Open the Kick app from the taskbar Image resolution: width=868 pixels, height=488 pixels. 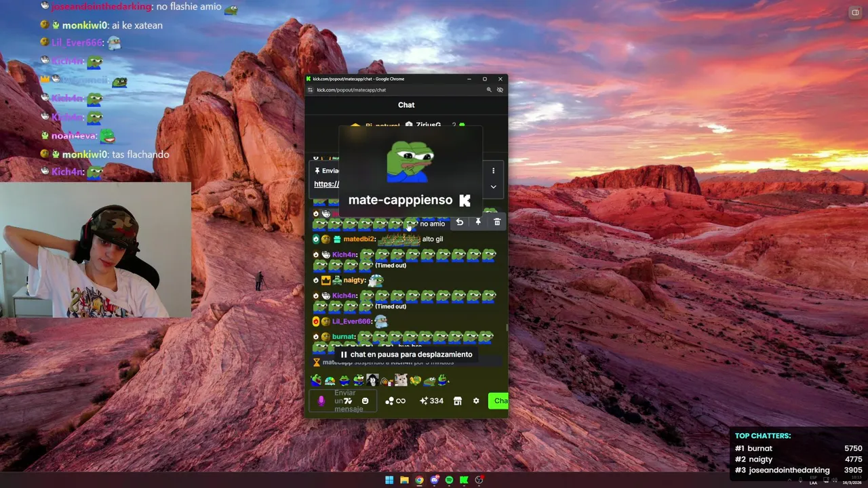click(464, 480)
